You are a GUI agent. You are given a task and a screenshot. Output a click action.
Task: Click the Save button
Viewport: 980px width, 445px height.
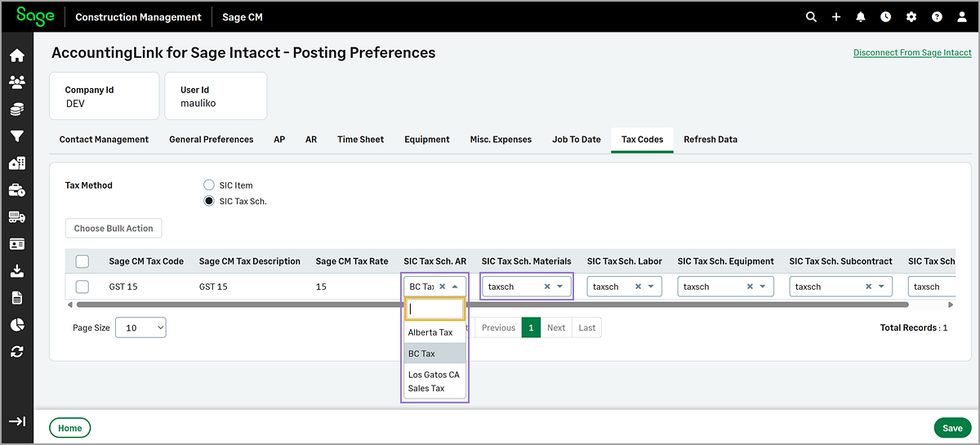[x=952, y=428]
